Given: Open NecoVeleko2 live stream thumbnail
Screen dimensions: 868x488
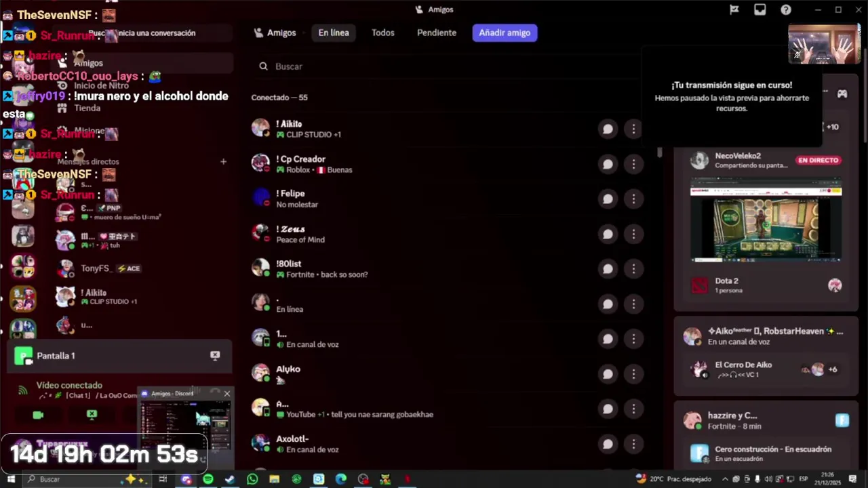Looking at the screenshot, I should tap(766, 220).
